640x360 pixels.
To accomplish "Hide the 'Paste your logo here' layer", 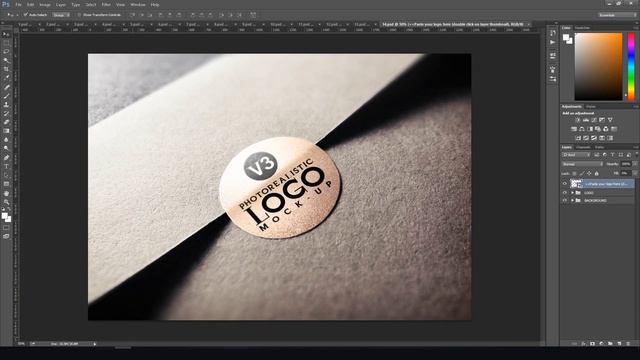I will 565,184.
